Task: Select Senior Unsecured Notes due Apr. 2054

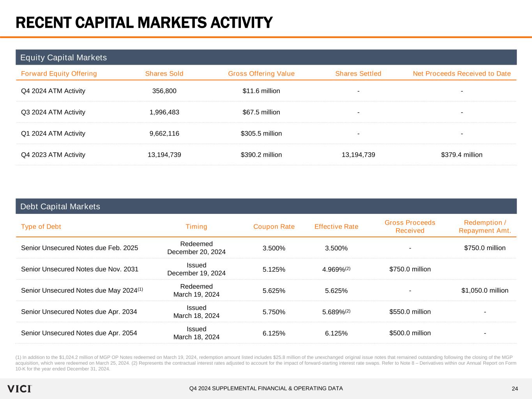Action: (79, 333)
